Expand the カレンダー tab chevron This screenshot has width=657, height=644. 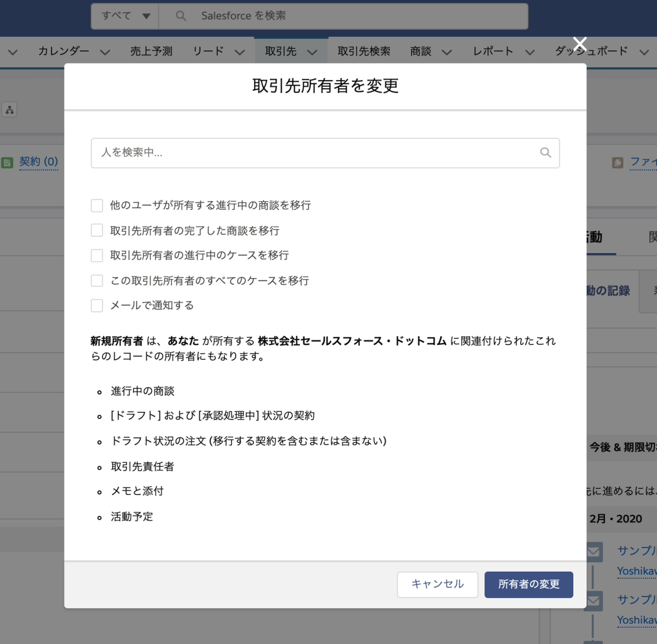point(105,52)
